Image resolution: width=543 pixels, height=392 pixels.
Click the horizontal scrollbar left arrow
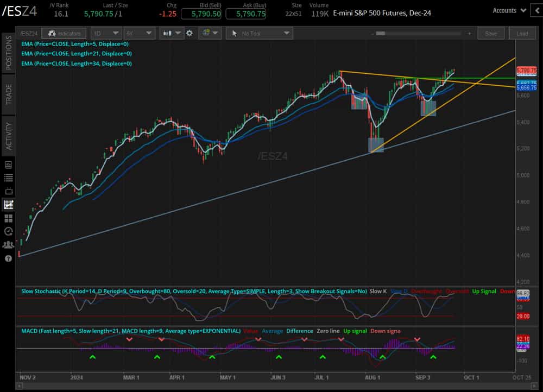pyautogui.click(x=20, y=385)
